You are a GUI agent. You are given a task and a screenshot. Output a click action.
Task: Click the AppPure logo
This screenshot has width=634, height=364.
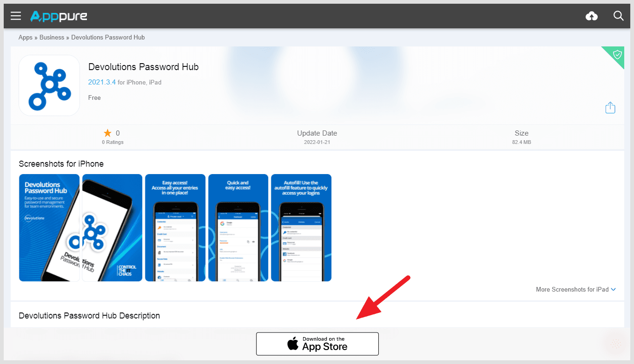59,16
